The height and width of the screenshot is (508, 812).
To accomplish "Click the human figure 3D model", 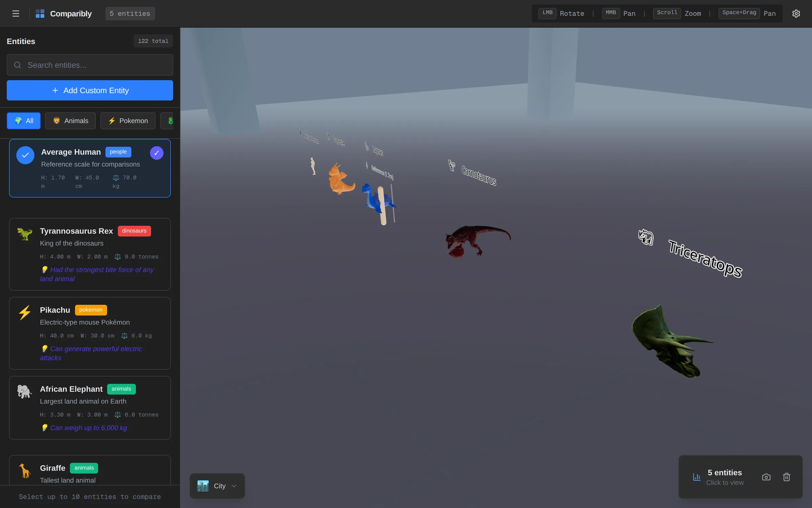I will tap(313, 166).
